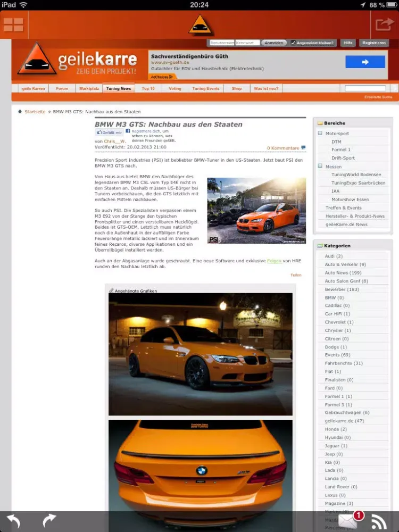Image resolution: width=399 pixels, height=532 pixels.
Task: Collapse the Motorsport section in Bereiche
Action: pos(320,134)
